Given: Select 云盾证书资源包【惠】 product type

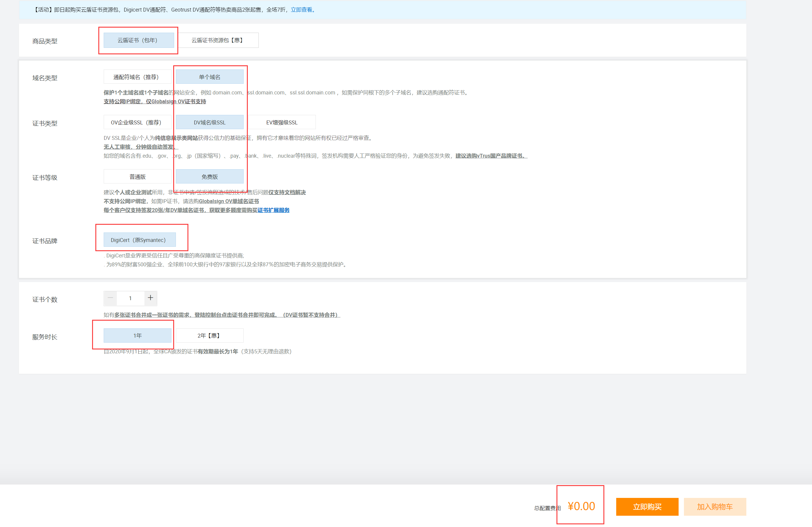Looking at the screenshot, I should pyautogui.click(x=217, y=40).
